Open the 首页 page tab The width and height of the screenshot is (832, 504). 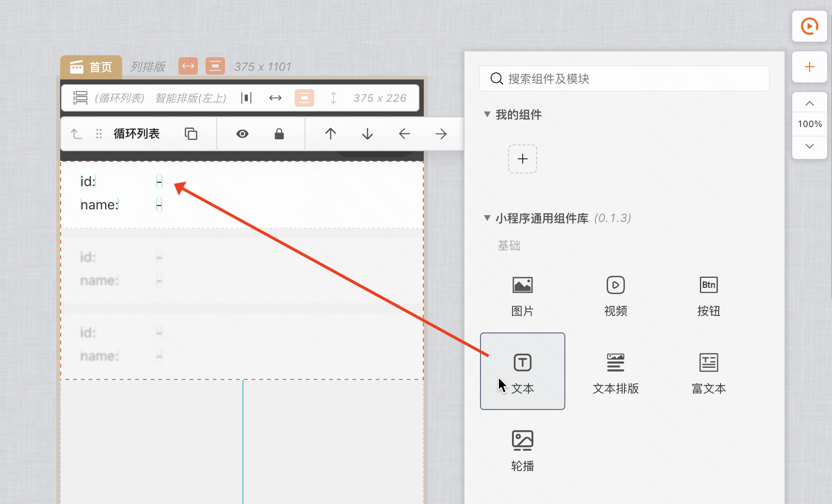(x=91, y=67)
